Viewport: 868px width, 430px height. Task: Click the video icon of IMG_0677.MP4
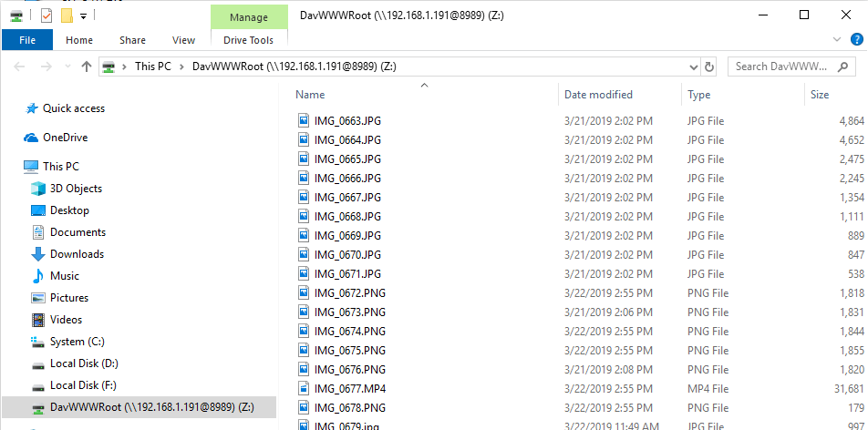(x=303, y=388)
